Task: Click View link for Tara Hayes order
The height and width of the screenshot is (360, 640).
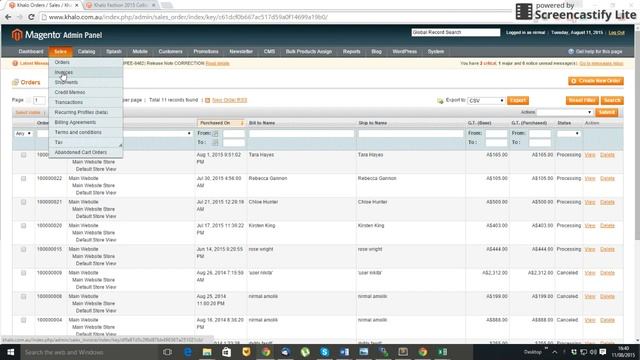Action: (x=590, y=155)
